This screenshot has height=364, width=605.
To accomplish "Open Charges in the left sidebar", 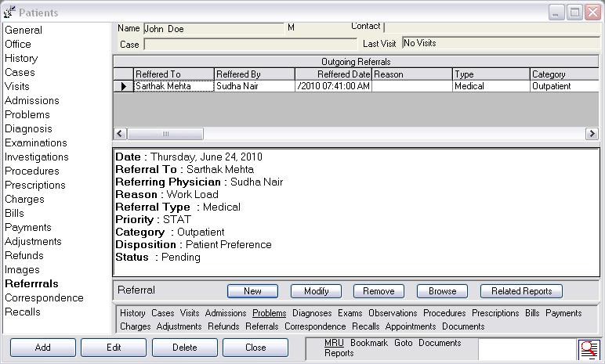I will 25,200.
